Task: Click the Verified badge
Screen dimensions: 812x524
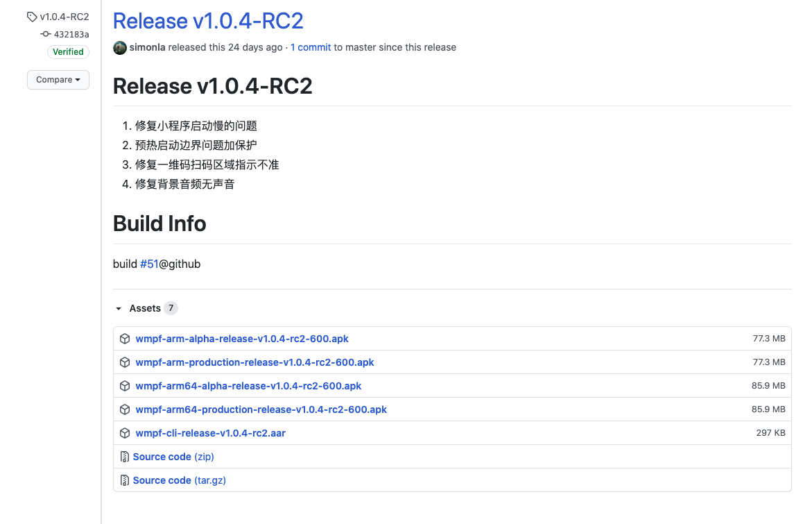Action: pyautogui.click(x=68, y=51)
